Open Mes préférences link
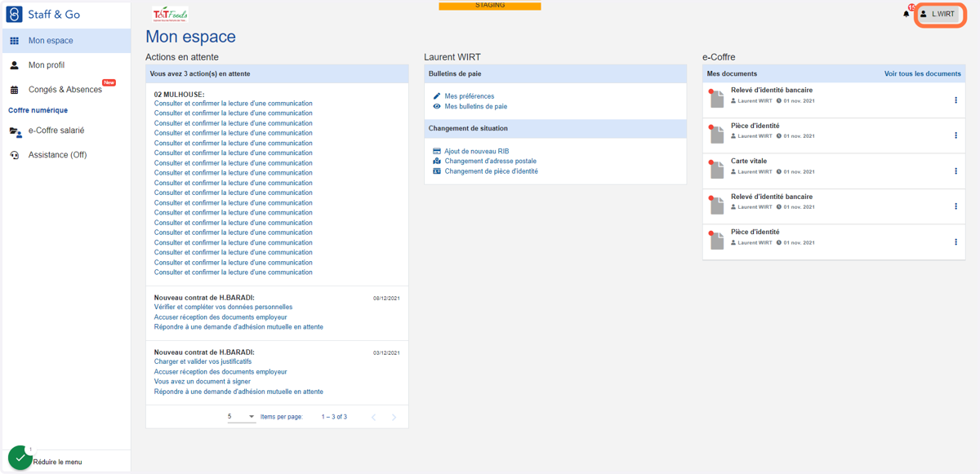Image resolution: width=980 pixels, height=474 pixels. [470, 96]
